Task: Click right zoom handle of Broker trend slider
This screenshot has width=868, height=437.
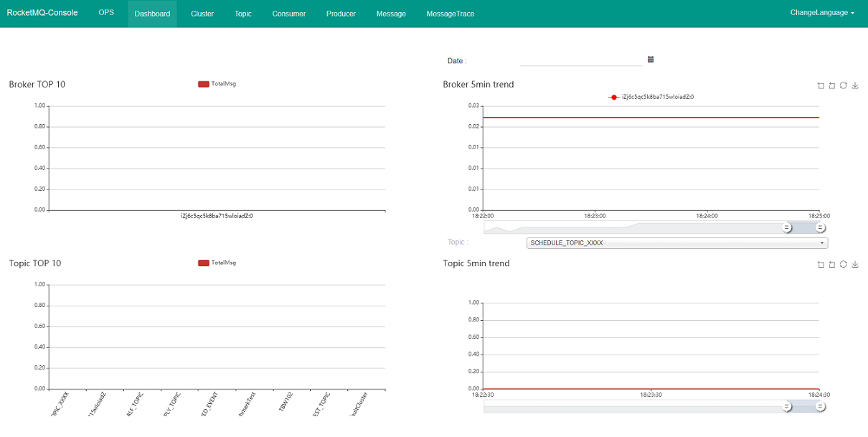Action: [x=821, y=227]
